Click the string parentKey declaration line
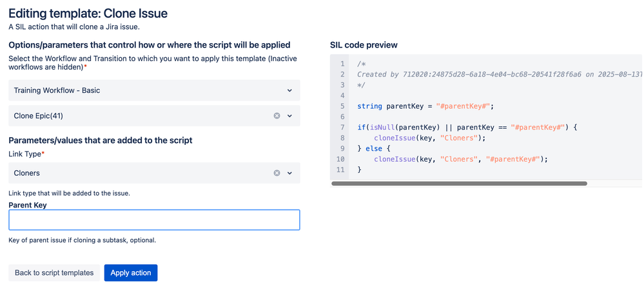The width and height of the screenshot is (644, 286). click(x=425, y=106)
